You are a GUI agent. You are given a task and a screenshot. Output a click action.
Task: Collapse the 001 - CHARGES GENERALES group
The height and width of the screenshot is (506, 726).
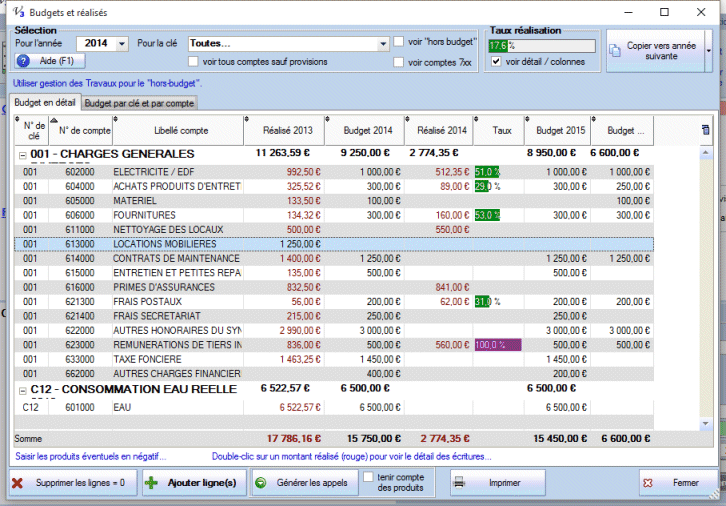(x=22, y=154)
